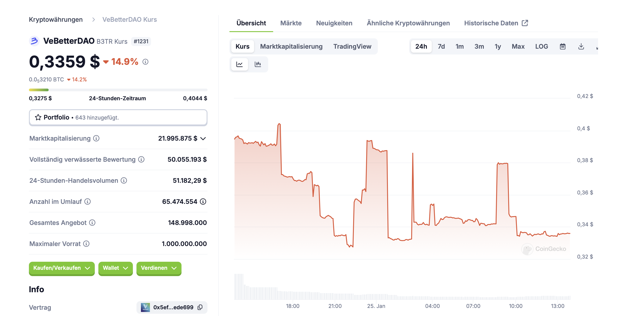Image resolution: width=644 pixels, height=316 pixels.
Task: Select the Kurs chart toggle
Action: [x=242, y=47]
